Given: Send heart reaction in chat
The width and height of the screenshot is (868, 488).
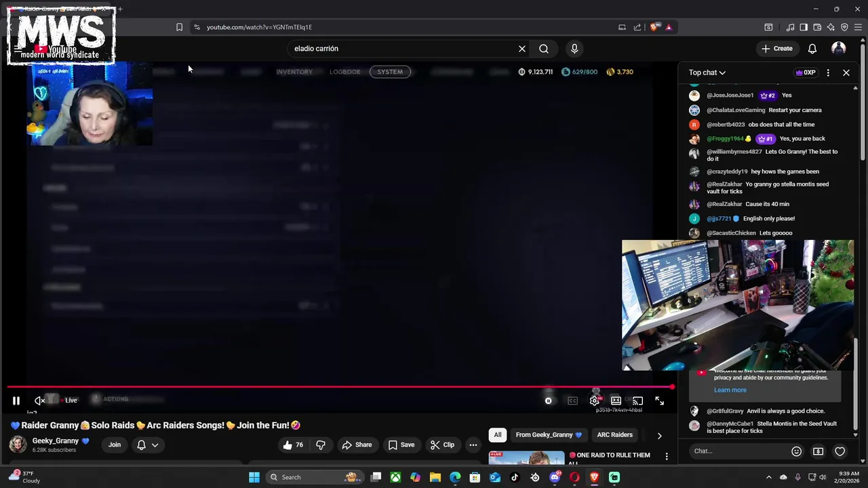Looking at the screenshot, I should tap(840, 451).
